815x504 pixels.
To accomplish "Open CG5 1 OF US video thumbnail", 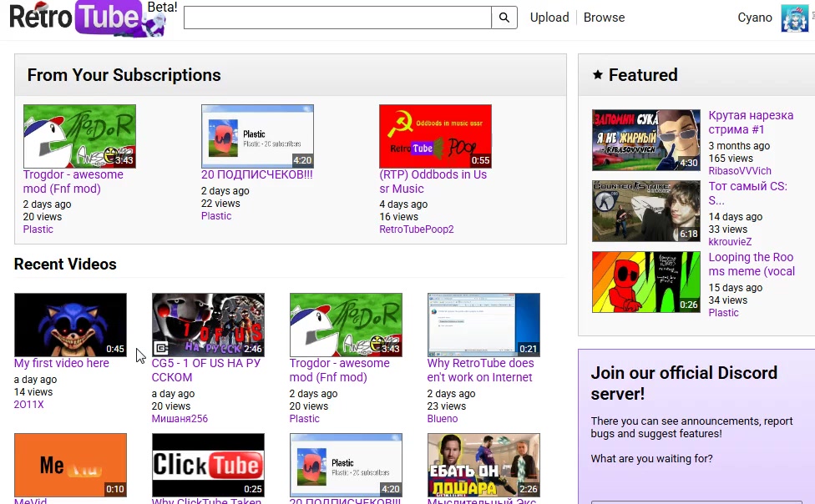I will tap(208, 325).
